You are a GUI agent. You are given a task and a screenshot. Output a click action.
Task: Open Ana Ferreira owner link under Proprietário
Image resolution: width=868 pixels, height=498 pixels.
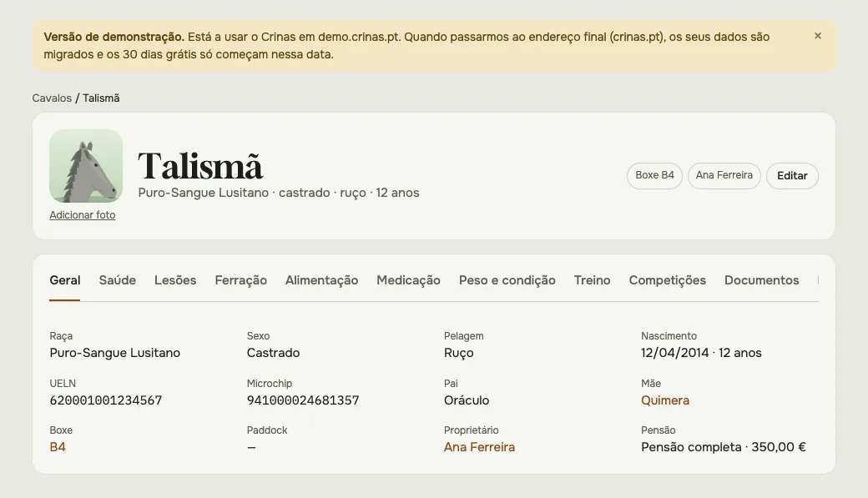click(x=479, y=447)
